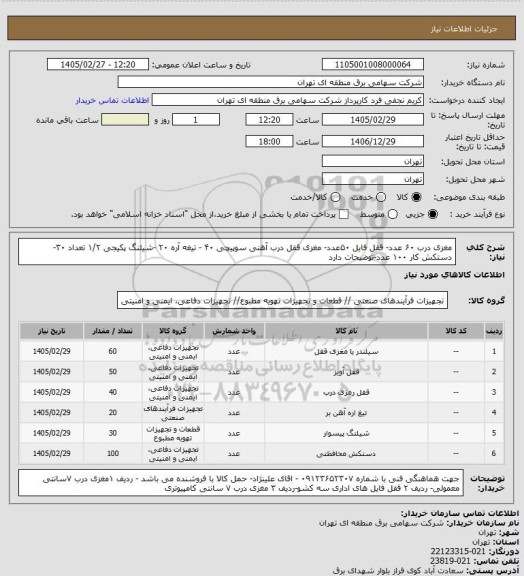This screenshot has width=524, height=576.
Task: Click the buyer organization name field
Action: 270,82
